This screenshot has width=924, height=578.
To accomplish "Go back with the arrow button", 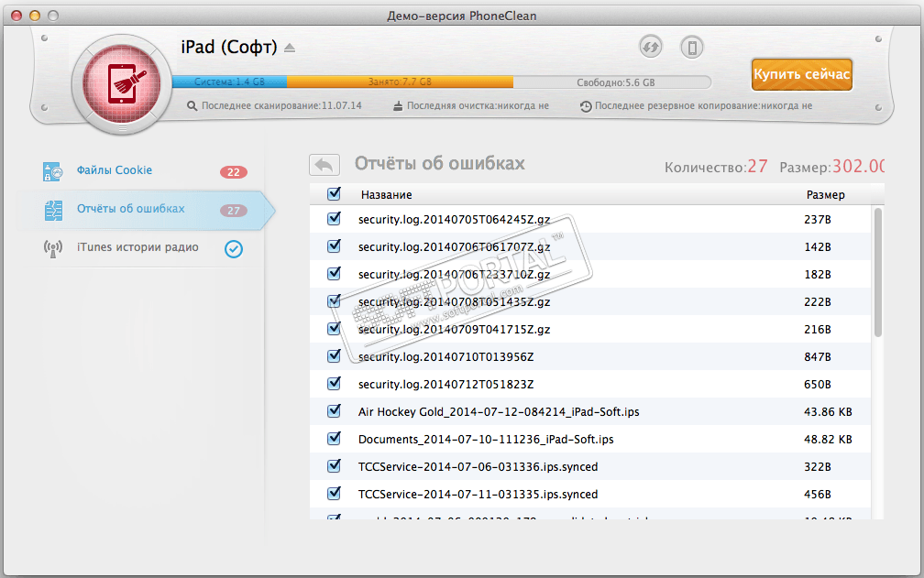I will coord(324,165).
